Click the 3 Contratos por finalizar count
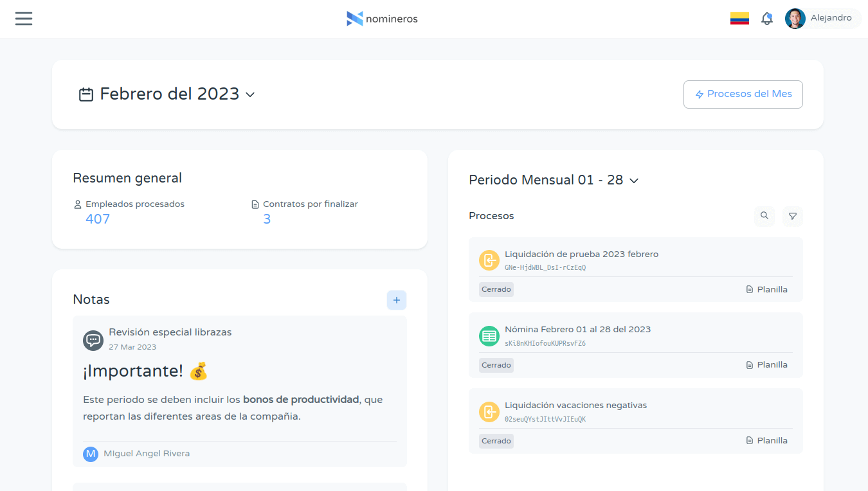 click(x=267, y=219)
